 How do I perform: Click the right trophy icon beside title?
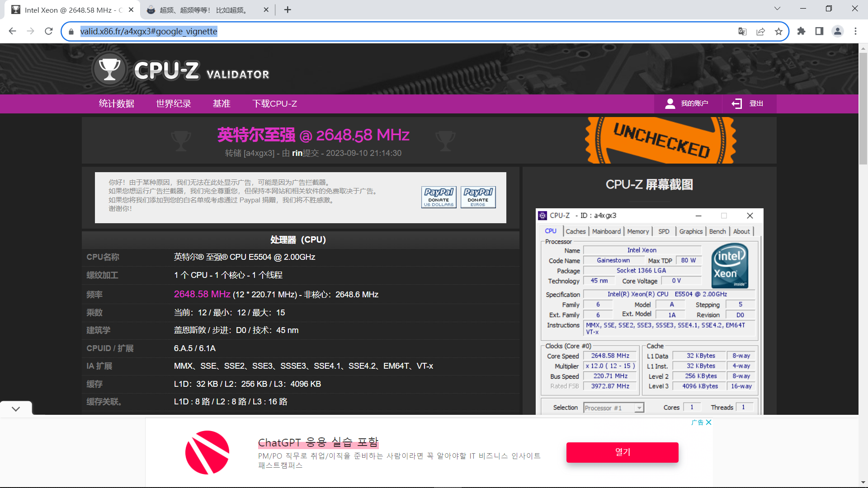coord(445,141)
